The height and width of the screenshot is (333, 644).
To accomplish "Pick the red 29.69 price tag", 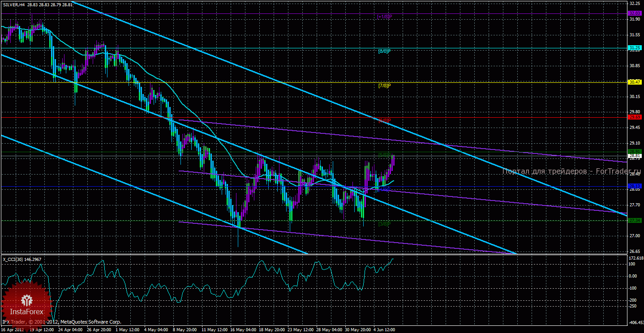I will point(635,117).
